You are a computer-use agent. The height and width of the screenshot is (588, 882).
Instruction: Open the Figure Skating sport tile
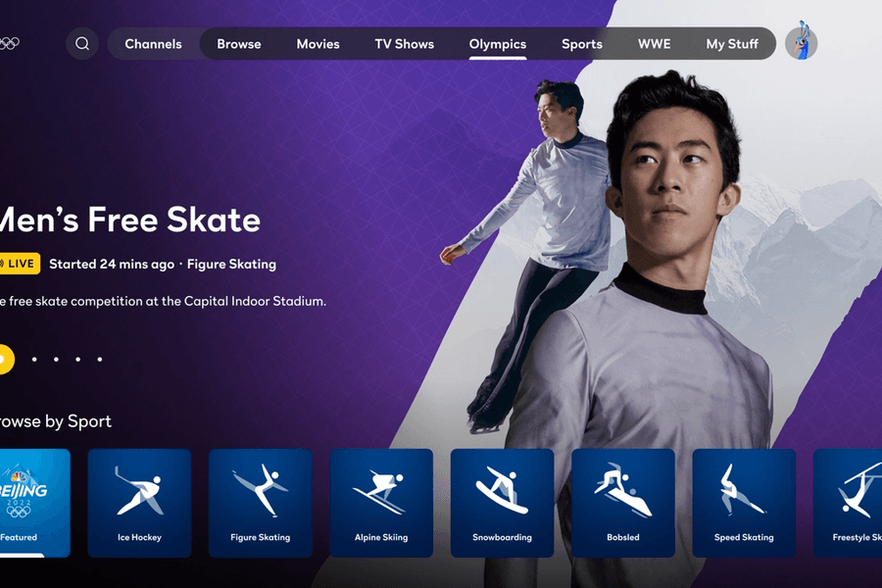[261, 502]
